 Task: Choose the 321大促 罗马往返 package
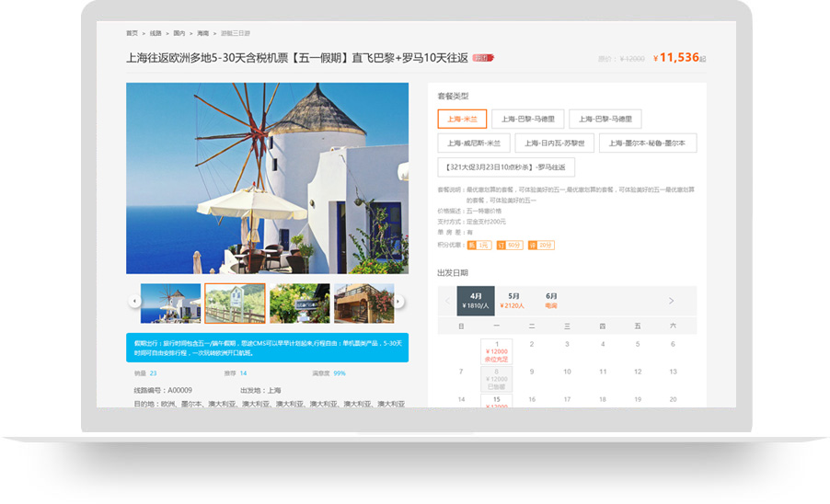coord(506,167)
